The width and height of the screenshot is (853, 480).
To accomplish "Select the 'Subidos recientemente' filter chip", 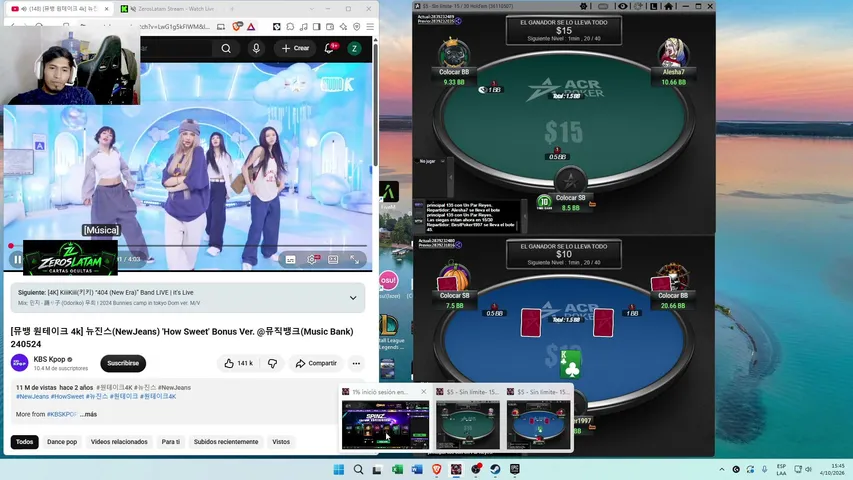I will [226, 442].
